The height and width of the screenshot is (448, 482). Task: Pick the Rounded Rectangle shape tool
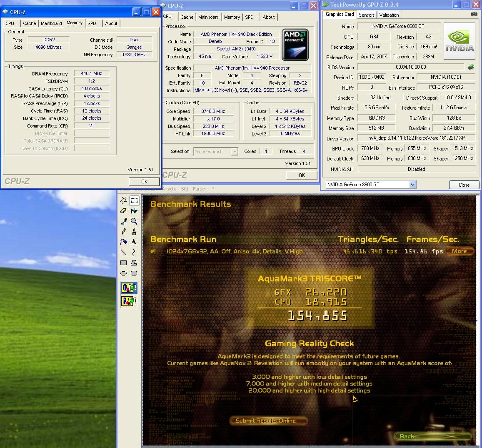pos(134,273)
